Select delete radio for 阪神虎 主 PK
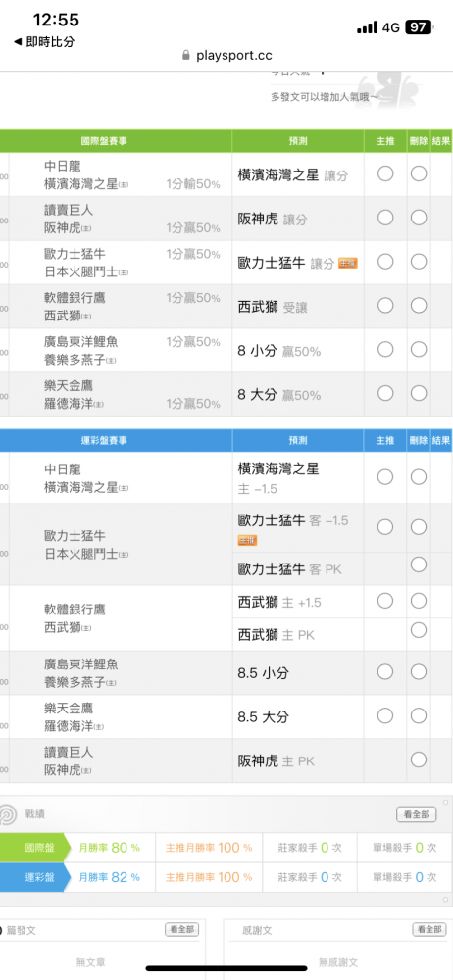The width and height of the screenshot is (453, 980). (x=419, y=759)
